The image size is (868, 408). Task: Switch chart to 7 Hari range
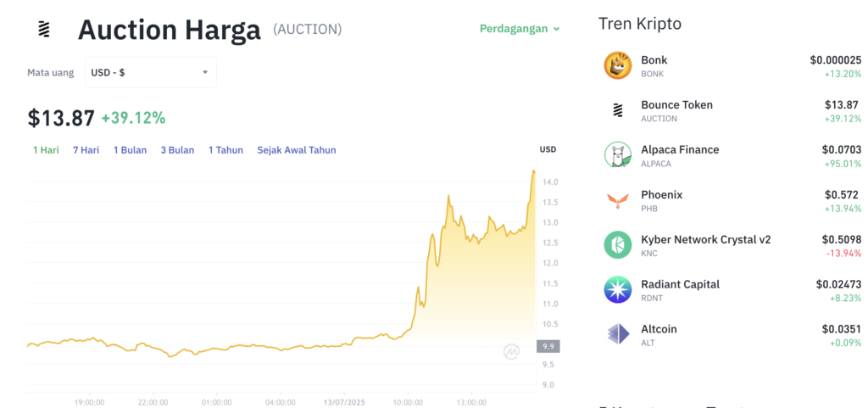(x=86, y=150)
